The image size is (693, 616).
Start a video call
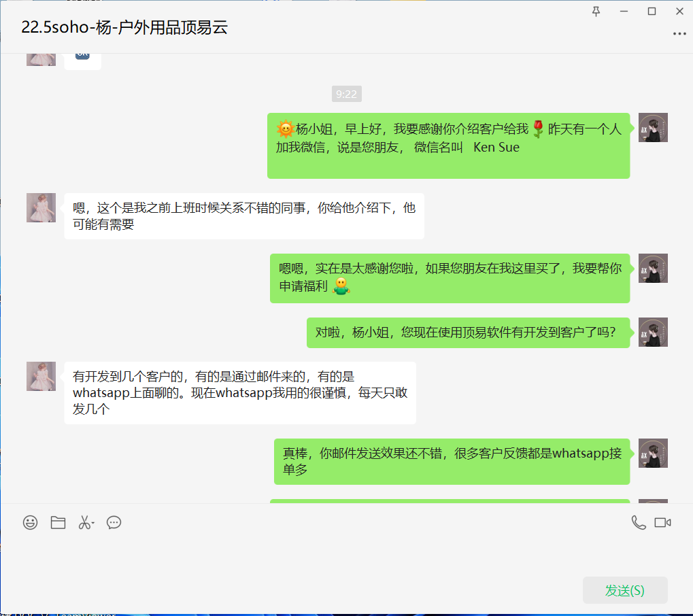662,522
